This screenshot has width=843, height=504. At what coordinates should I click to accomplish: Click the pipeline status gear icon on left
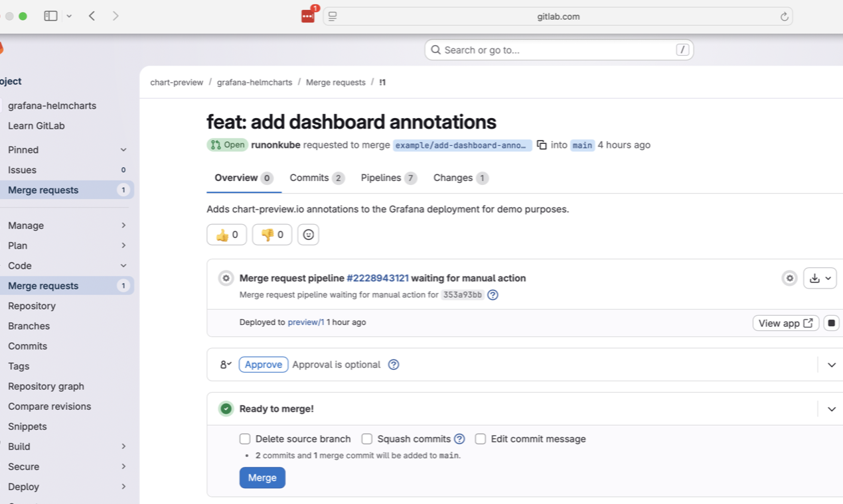226,279
